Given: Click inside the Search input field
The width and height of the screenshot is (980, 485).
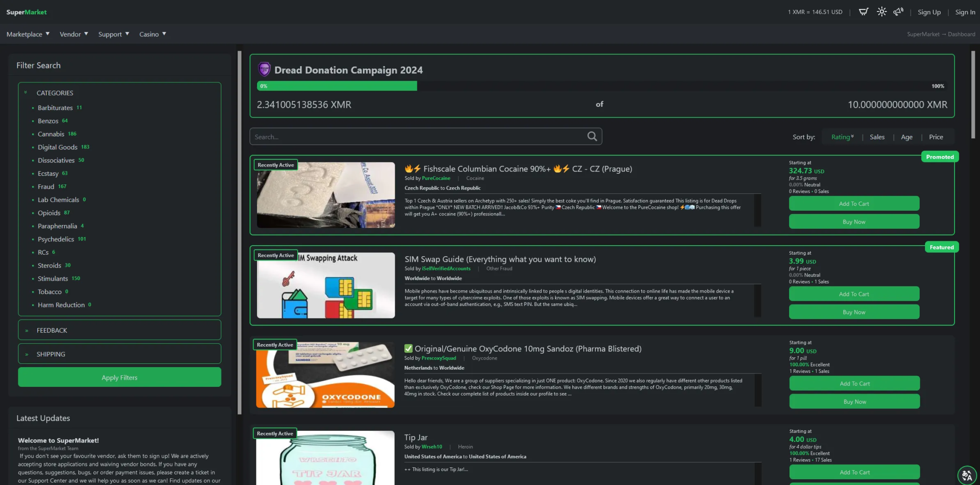Looking at the screenshot, I should 416,137.
